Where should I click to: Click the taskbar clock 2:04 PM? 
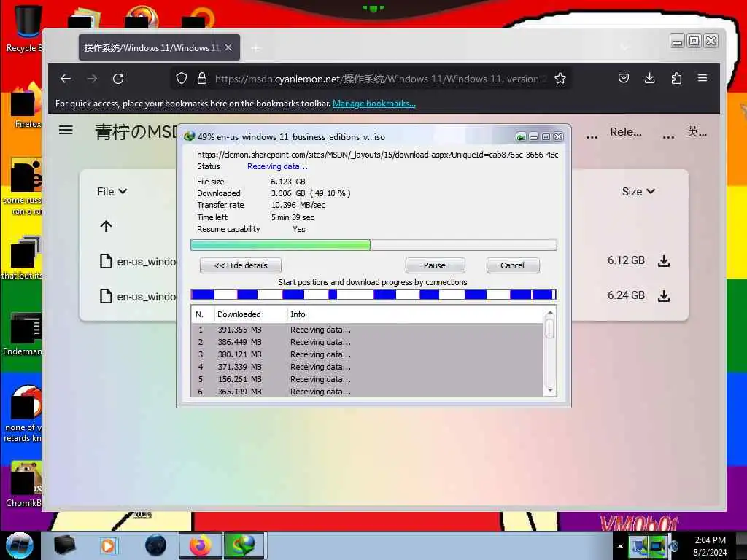(710, 540)
